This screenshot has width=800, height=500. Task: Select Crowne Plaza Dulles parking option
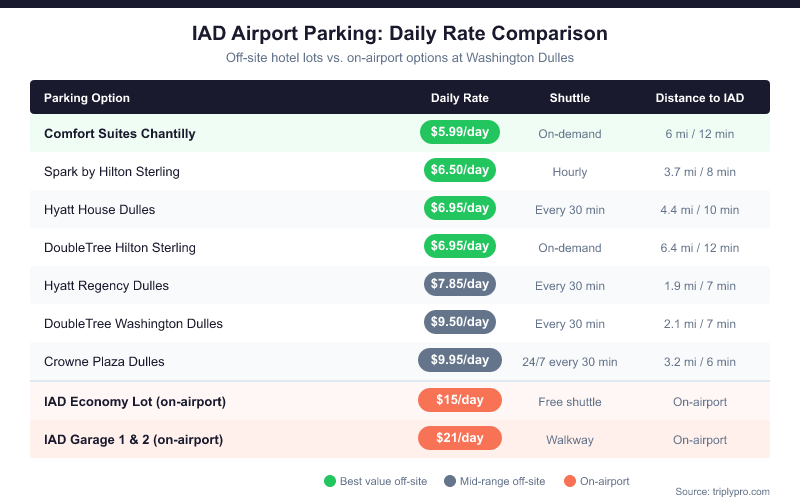click(x=104, y=362)
